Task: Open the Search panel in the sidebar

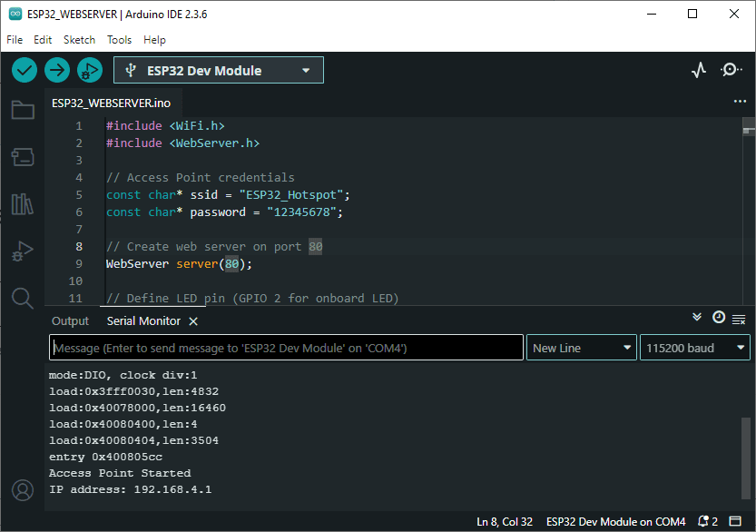Action: coord(23,298)
